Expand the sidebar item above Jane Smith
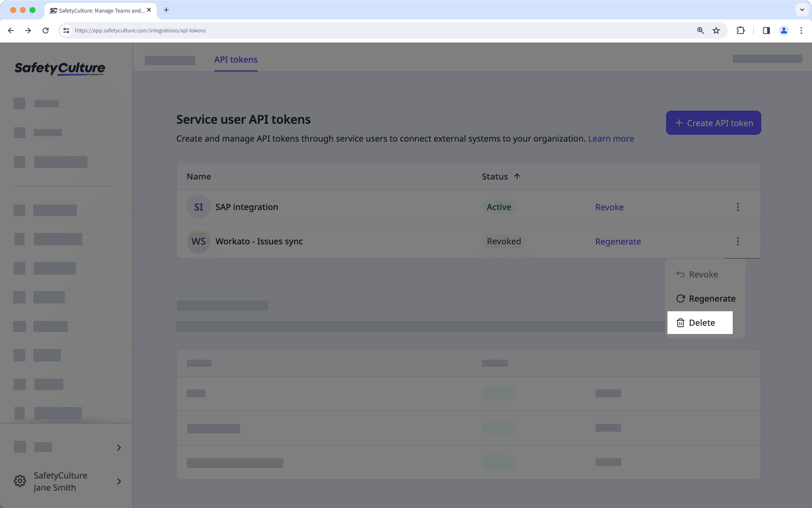 (119, 448)
